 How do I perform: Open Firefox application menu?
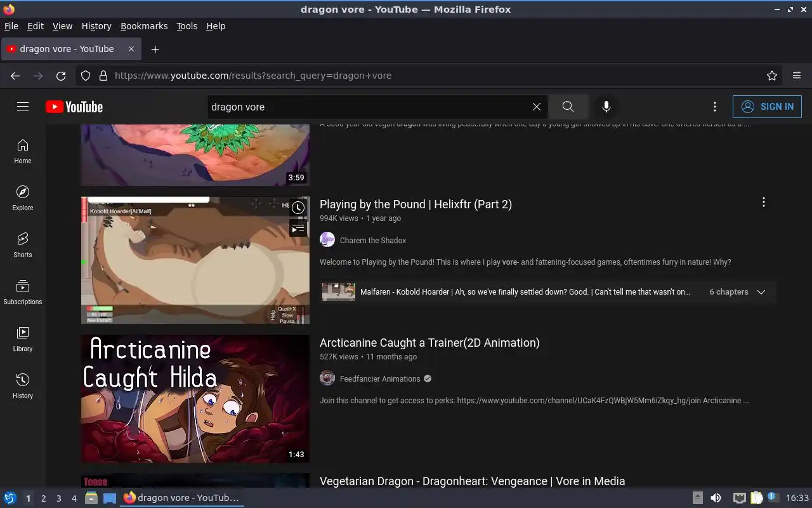click(797, 76)
